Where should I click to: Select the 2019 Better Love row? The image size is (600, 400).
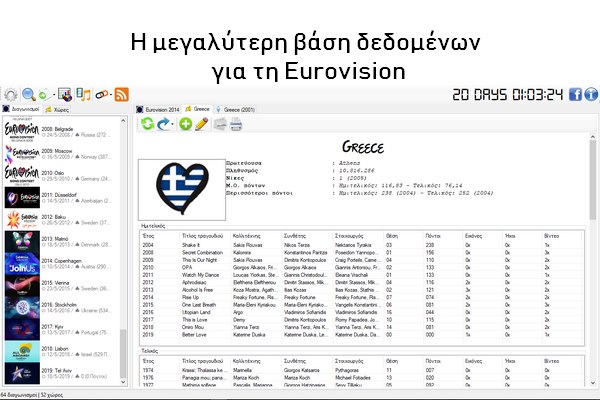(362, 335)
